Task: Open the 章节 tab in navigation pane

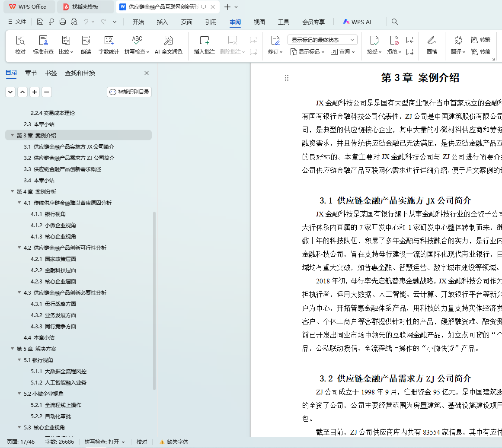Action: [x=31, y=73]
